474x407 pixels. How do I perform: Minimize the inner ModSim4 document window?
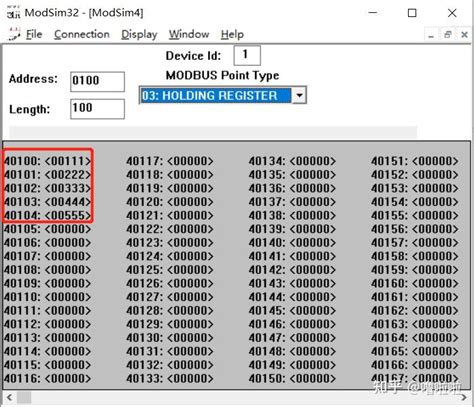(431, 35)
